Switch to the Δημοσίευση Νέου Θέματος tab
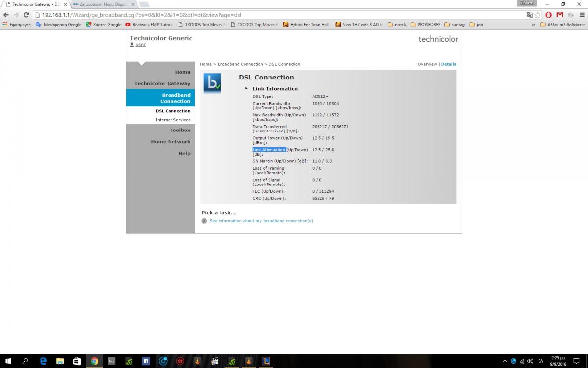The image size is (588, 368). tap(103, 4)
